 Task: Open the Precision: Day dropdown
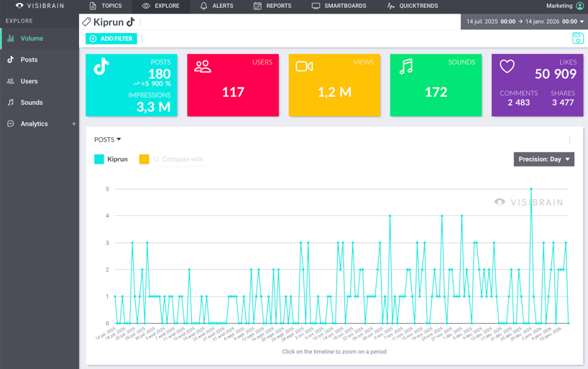tap(543, 159)
